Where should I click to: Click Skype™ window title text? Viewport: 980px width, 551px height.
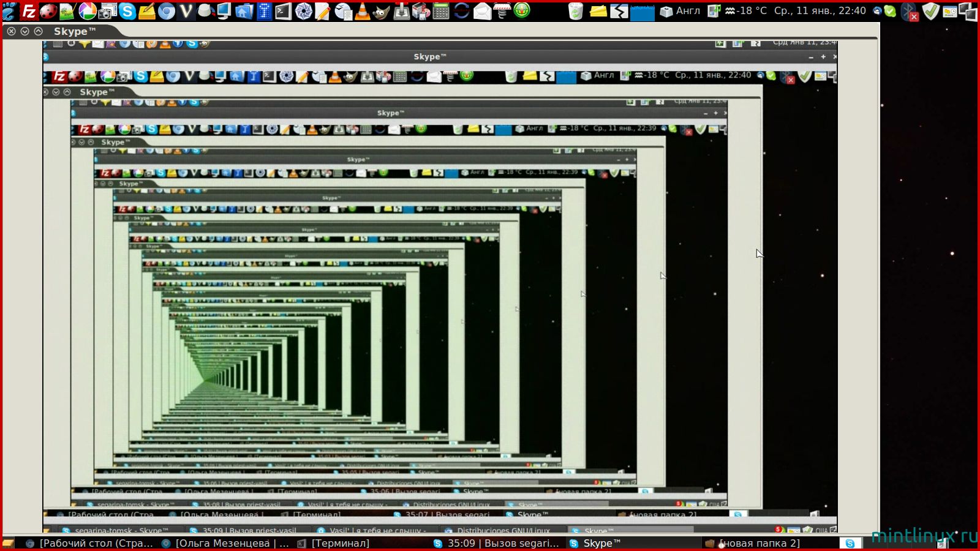[75, 31]
